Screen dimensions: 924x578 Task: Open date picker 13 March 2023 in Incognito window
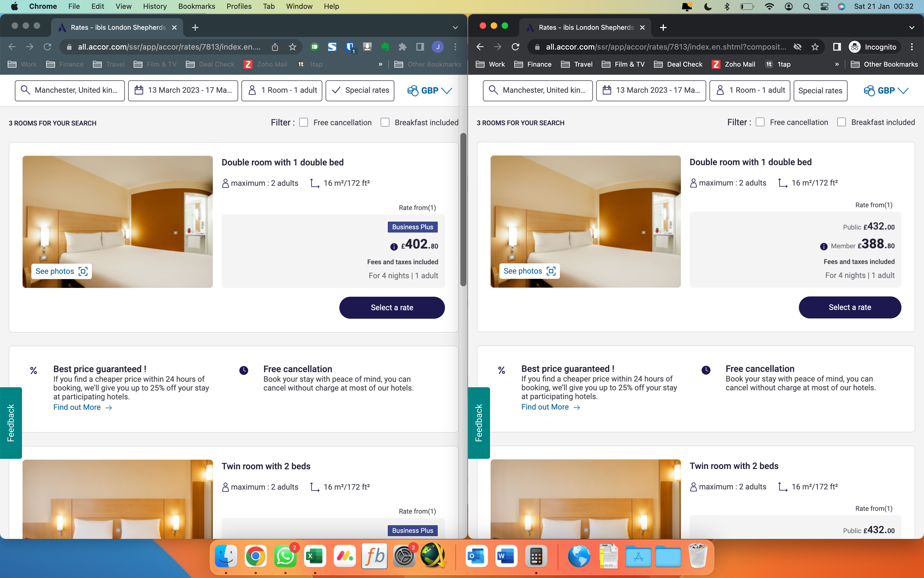pos(651,90)
